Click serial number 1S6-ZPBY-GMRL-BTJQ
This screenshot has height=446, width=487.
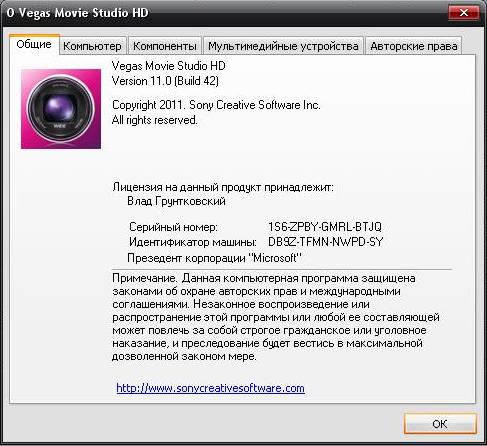325,227
